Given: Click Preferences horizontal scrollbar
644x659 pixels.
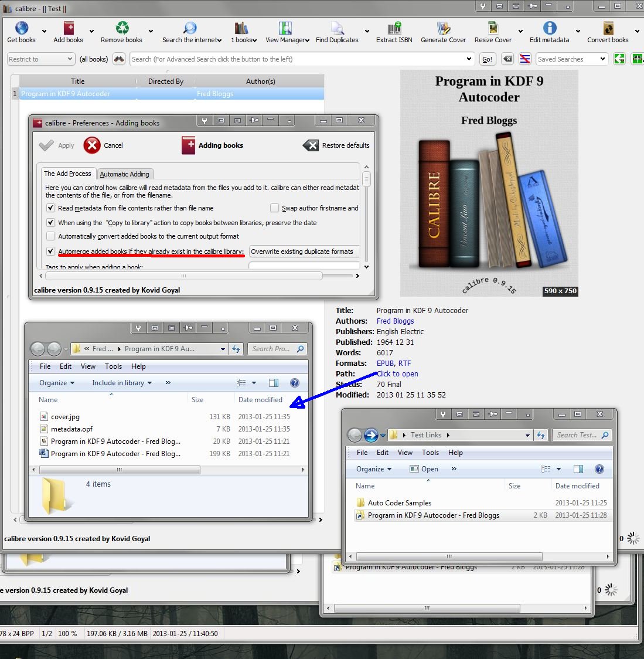Looking at the screenshot, I should (x=183, y=276).
